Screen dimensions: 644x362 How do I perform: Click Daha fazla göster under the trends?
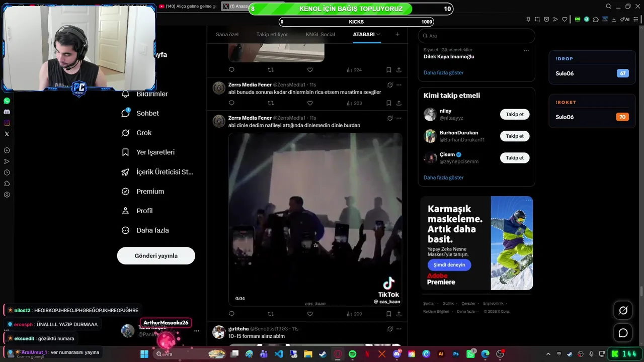(x=443, y=72)
